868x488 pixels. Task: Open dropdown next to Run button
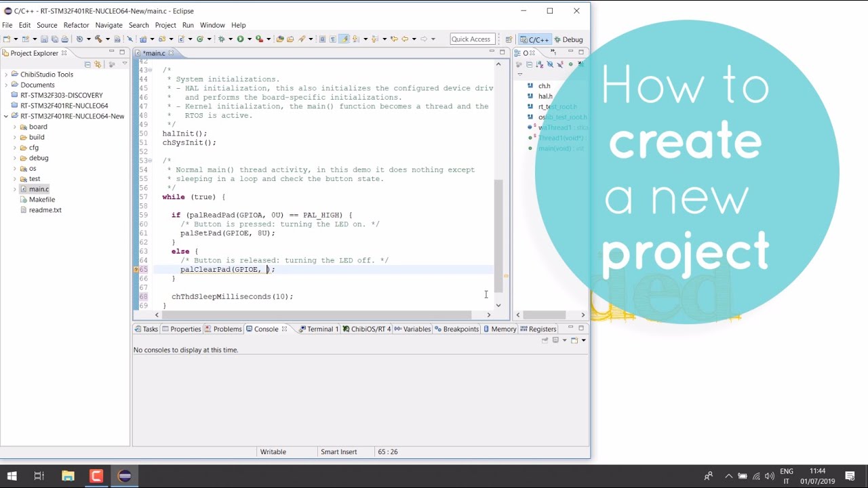click(x=249, y=39)
